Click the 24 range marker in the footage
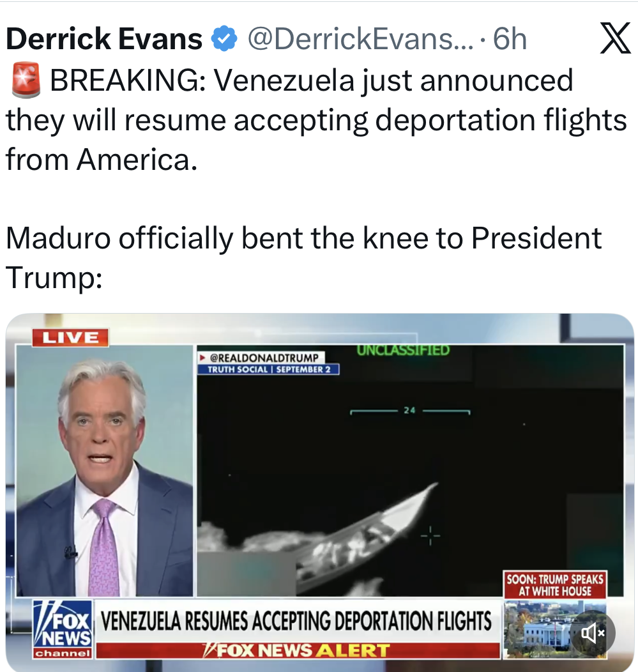This screenshot has height=672, width=638. tap(409, 410)
